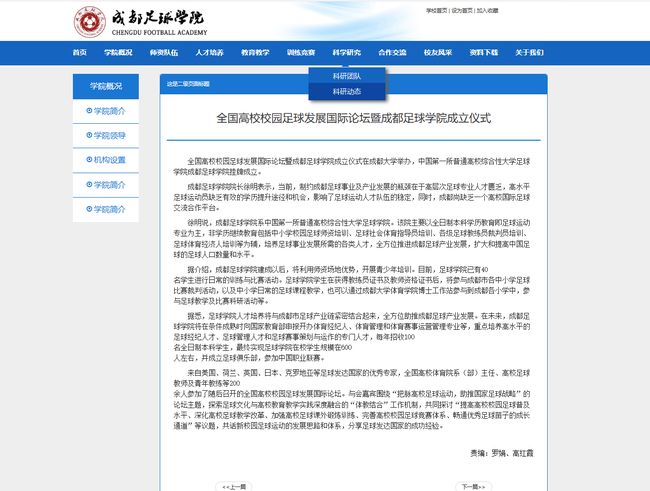This screenshot has height=491, width=650.
Task: Go to the next article with 下一篇>>
Action: 473,486
